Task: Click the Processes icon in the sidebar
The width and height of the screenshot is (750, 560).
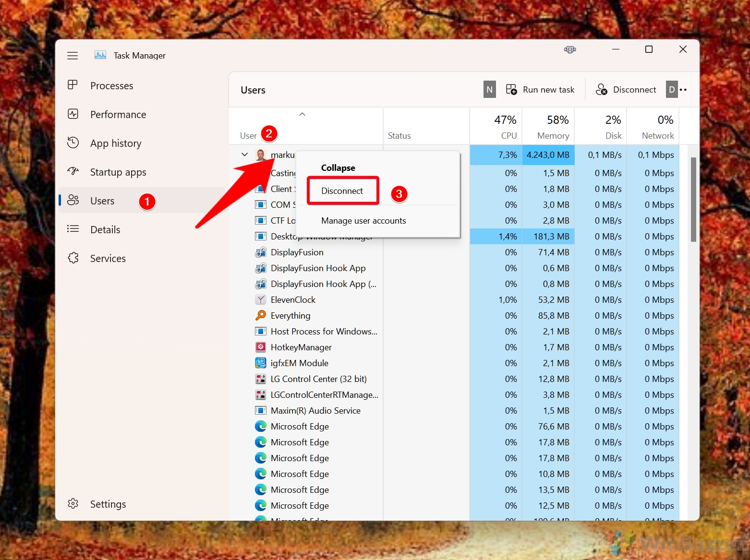Action: pyautogui.click(x=73, y=85)
